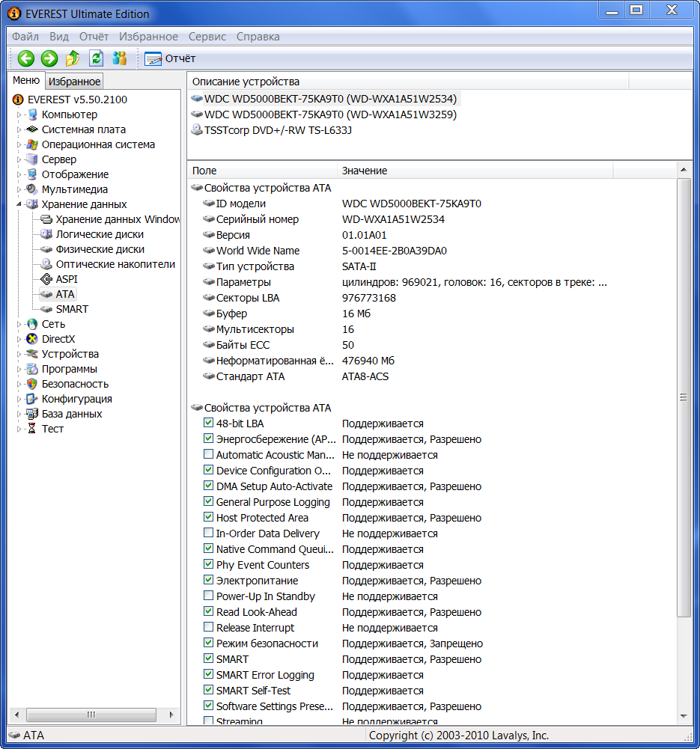
Task: Collapse the Хранение данных tree node
Action: [19, 204]
